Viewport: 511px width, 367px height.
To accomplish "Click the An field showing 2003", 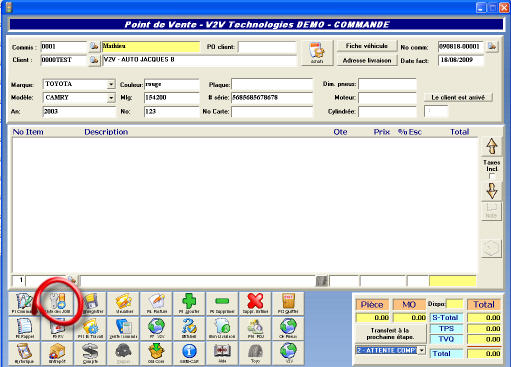I will (79, 112).
